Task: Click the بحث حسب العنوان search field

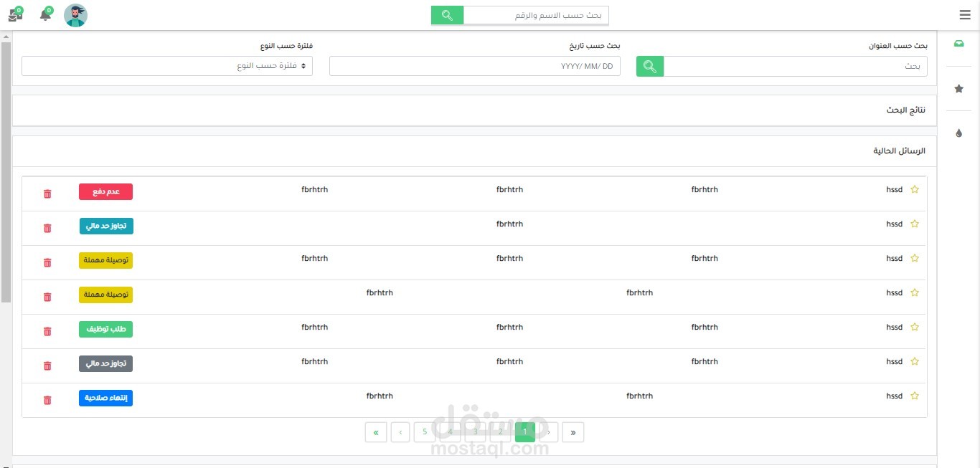Action: (796, 66)
